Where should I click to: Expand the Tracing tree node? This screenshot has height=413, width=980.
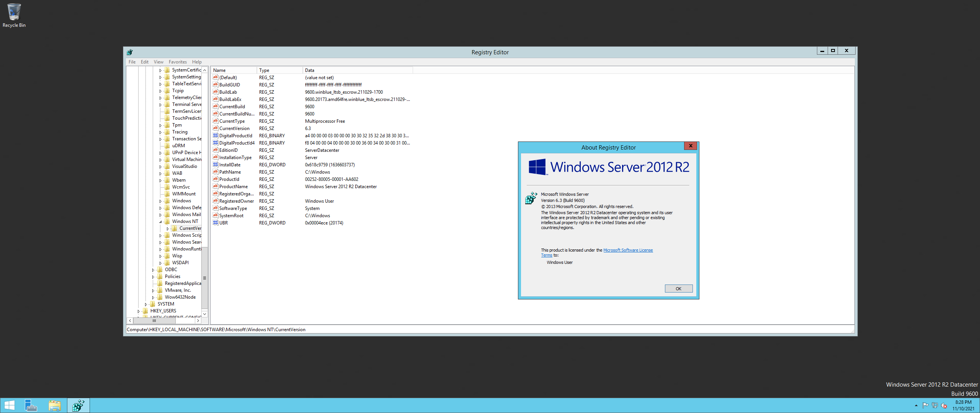pyautogui.click(x=160, y=132)
